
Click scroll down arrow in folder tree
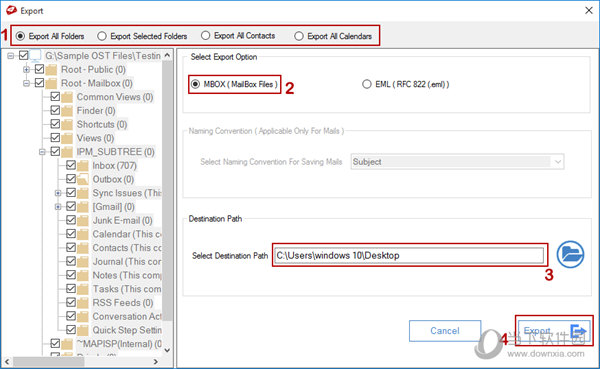167,350
